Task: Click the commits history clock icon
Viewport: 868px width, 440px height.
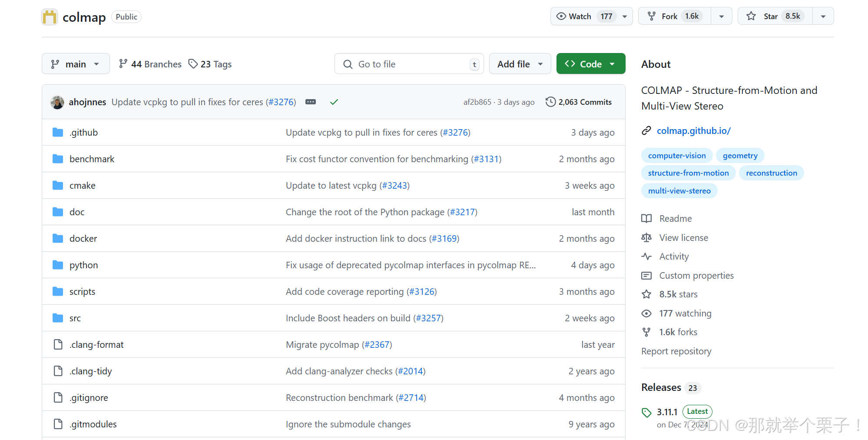Action: click(x=550, y=102)
